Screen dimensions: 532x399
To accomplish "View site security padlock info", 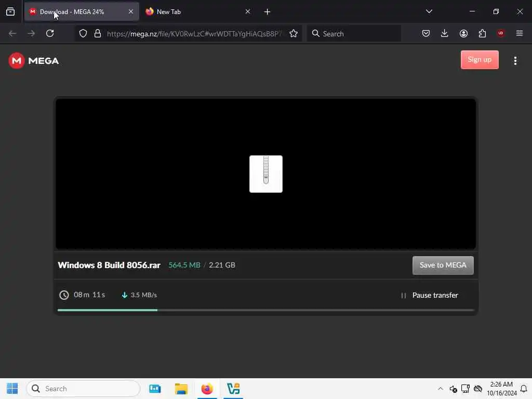I will (x=98, y=33).
